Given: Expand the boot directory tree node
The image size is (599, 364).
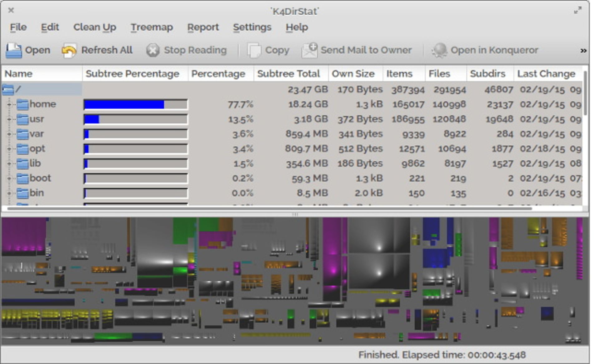Looking at the screenshot, I should pos(9,178).
